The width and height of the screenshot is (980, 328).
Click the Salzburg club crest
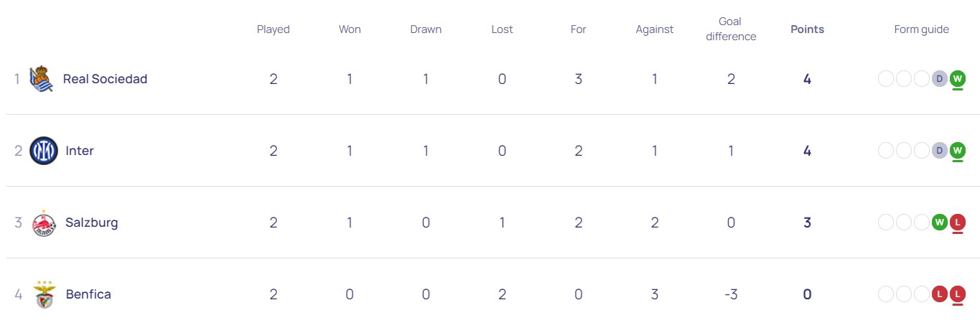(x=44, y=223)
